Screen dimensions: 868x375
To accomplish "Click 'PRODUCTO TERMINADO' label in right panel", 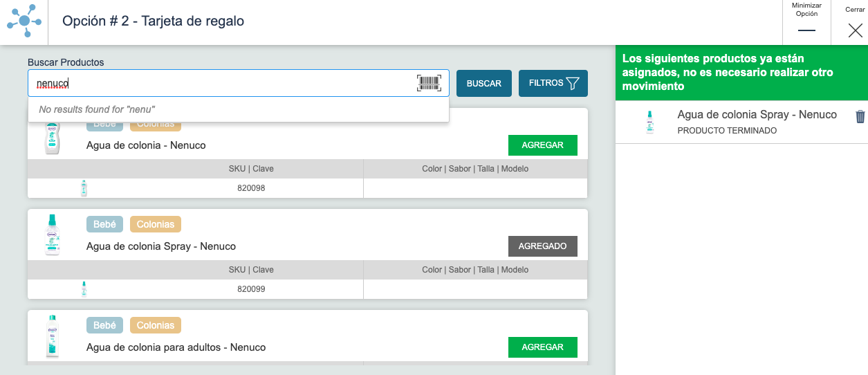I will tap(727, 131).
